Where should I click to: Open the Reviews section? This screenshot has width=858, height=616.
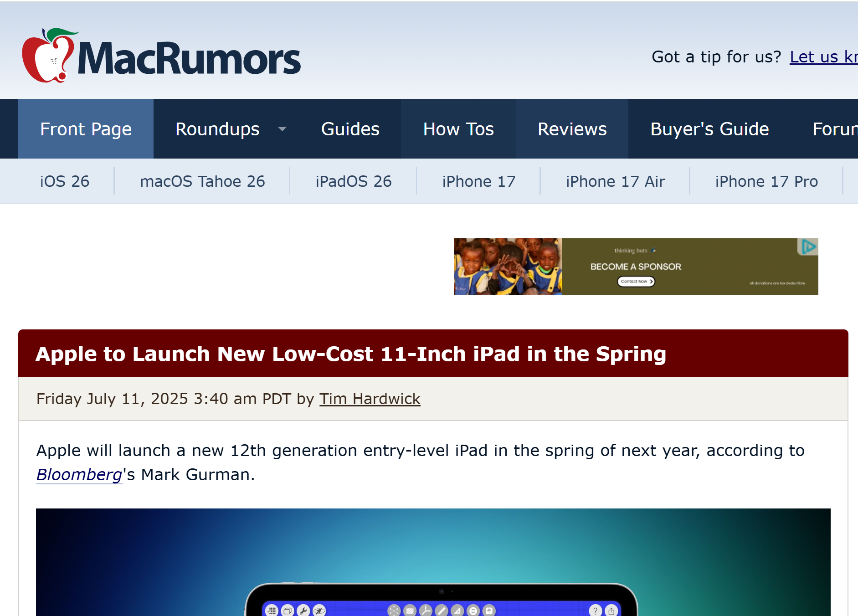click(x=572, y=129)
